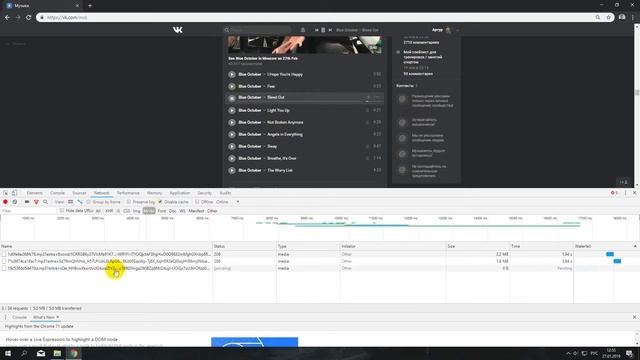This screenshot has height=360, width=640.
Task: Open the Application tab
Action: coord(180,193)
